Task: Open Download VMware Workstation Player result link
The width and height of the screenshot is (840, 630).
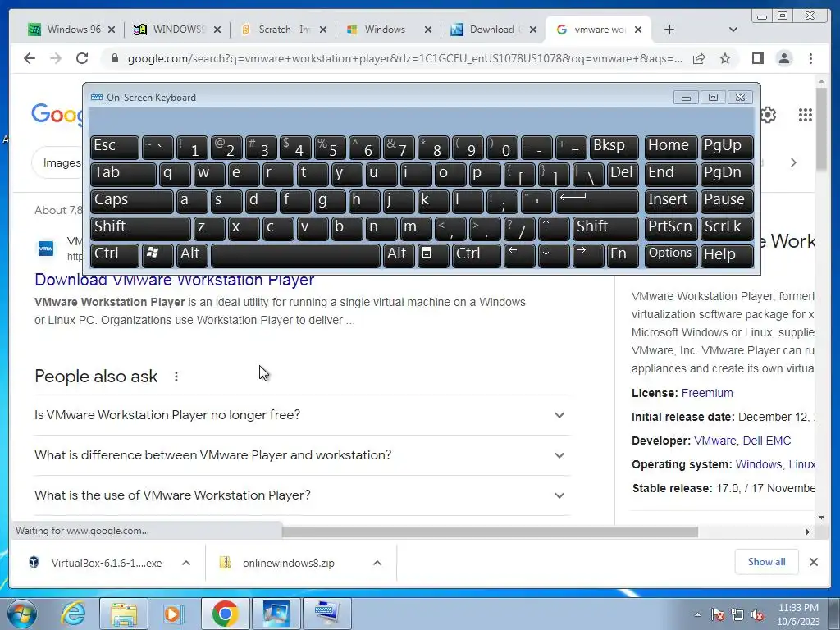Action: click(x=175, y=281)
